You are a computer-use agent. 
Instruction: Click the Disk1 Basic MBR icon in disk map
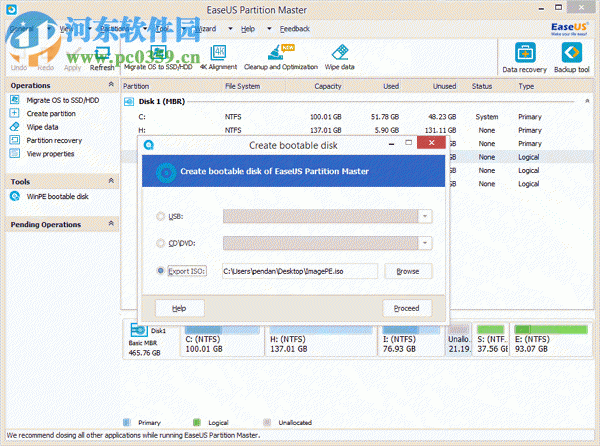pyautogui.click(x=139, y=330)
